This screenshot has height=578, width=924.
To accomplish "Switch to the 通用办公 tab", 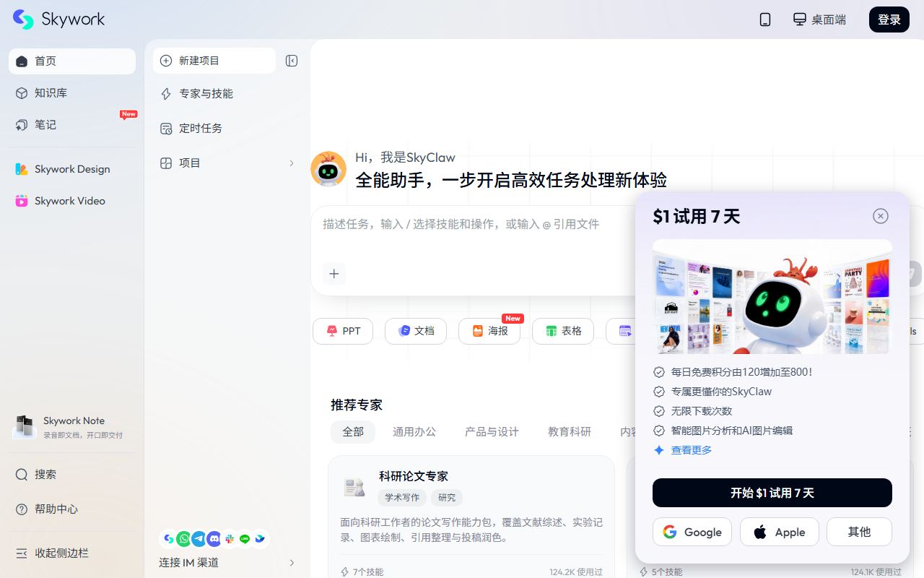I will point(414,431).
